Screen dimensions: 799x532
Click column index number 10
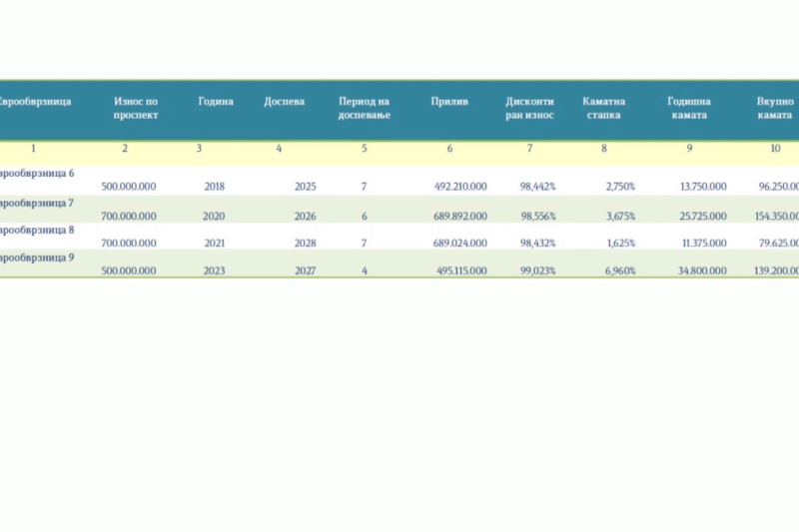tap(775, 149)
